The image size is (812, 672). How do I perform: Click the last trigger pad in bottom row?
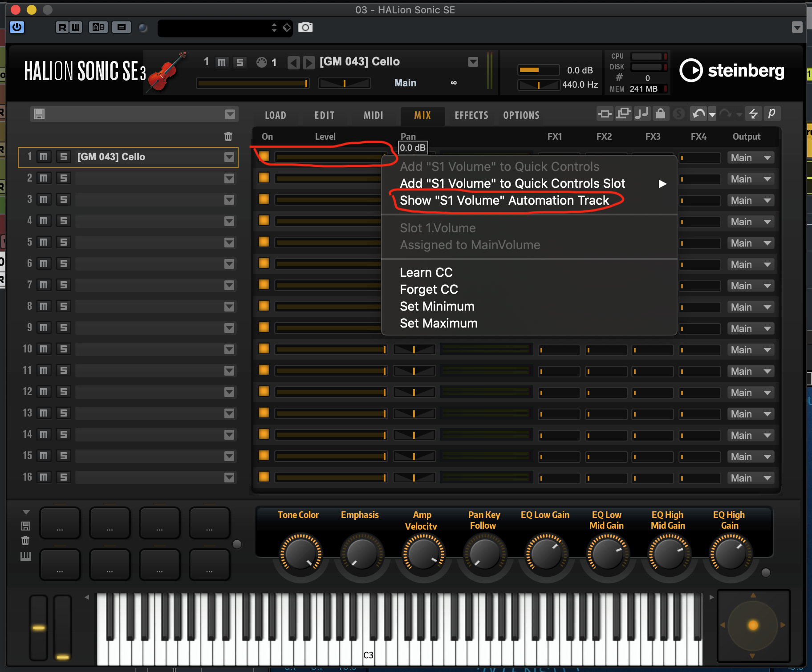coord(210,565)
